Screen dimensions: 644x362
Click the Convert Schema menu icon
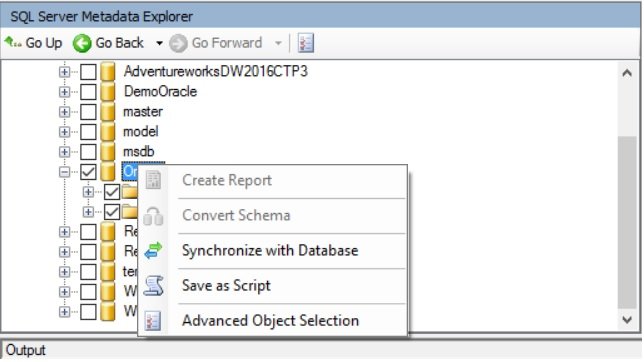(153, 216)
